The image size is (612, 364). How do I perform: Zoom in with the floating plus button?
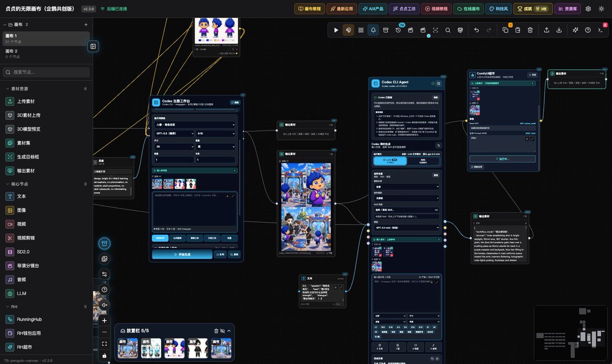[105, 321]
